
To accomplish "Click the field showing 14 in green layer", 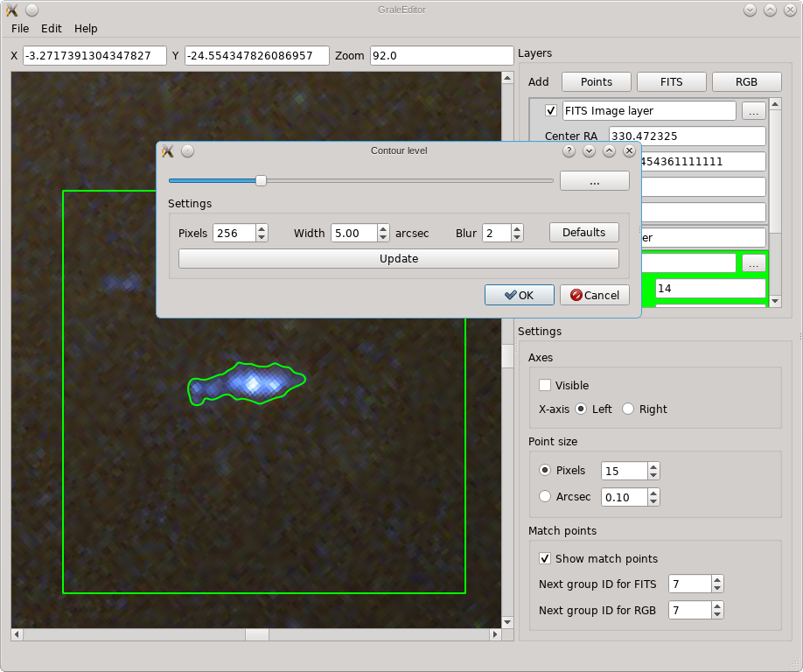I will point(710,289).
